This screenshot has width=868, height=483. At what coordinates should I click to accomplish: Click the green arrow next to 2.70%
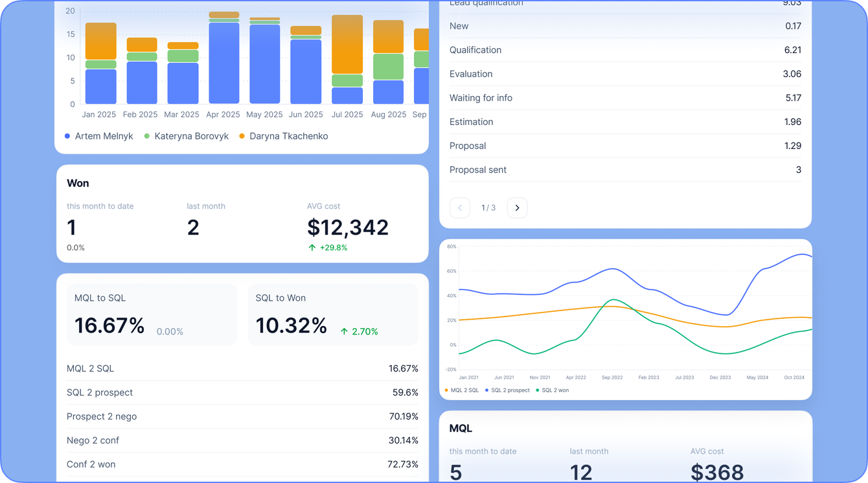pyautogui.click(x=344, y=331)
